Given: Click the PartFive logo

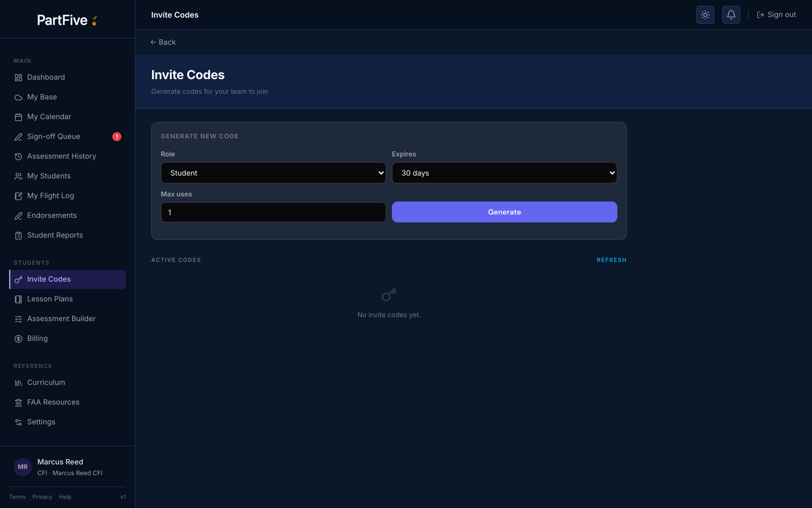Looking at the screenshot, I should coord(67,20).
